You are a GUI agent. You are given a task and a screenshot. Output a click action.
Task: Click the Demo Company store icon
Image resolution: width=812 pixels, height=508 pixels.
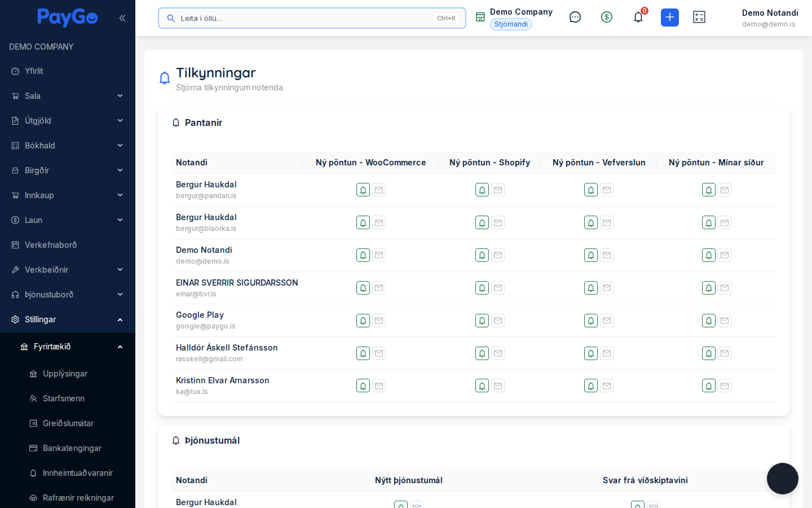pyautogui.click(x=480, y=17)
